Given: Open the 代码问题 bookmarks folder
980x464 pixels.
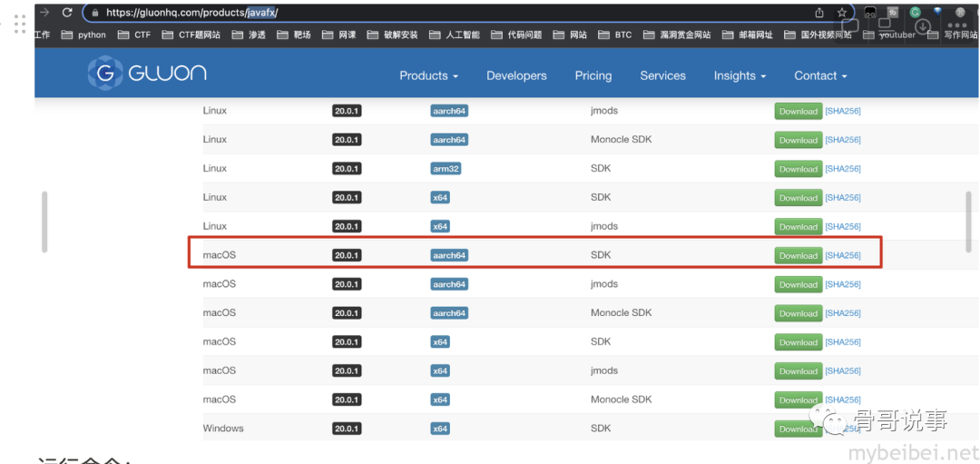Looking at the screenshot, I should pyautogui.click(x=516, y=35).
